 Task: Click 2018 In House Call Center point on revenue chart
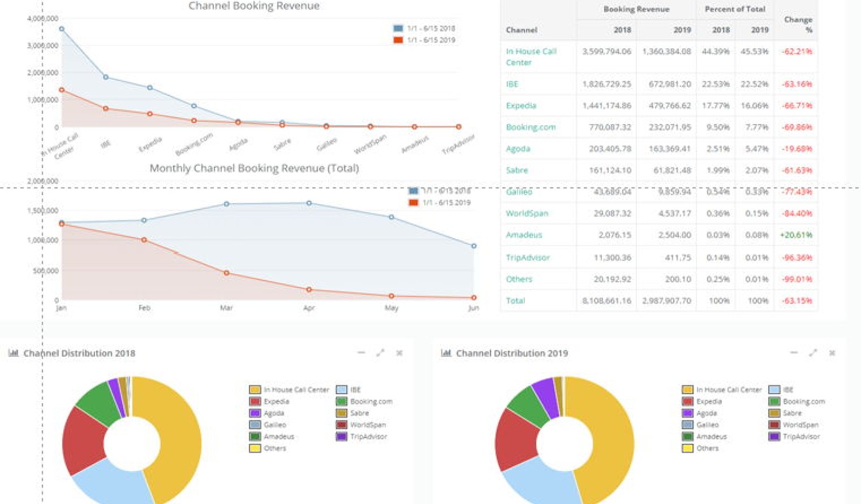[x=62, y=29]
